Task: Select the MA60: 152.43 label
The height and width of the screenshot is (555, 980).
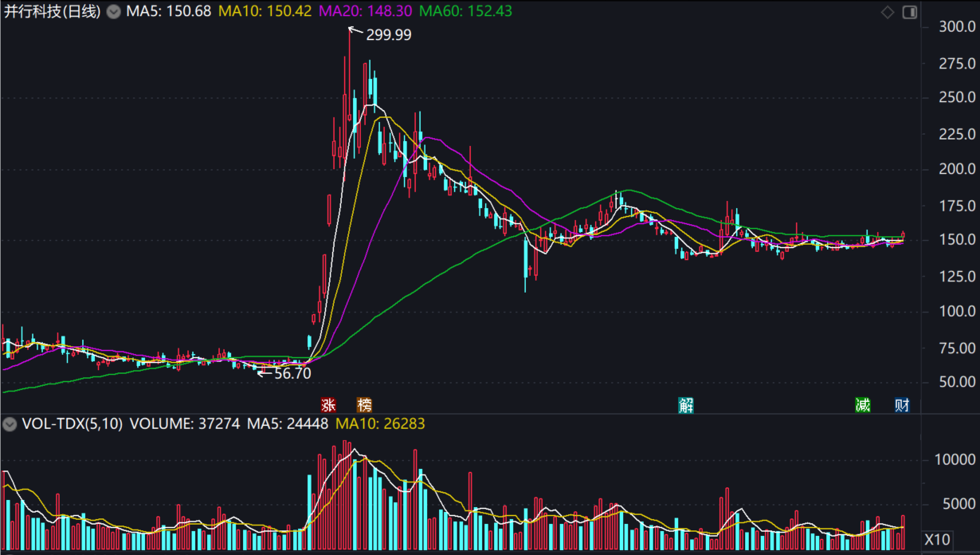Action: (466, 12)
